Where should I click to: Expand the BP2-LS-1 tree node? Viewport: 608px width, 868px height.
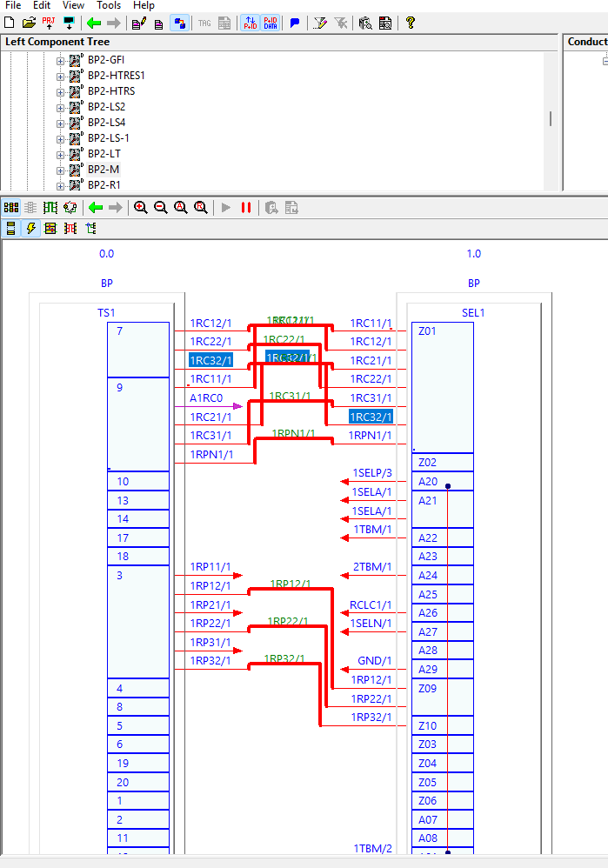(60, 139)
